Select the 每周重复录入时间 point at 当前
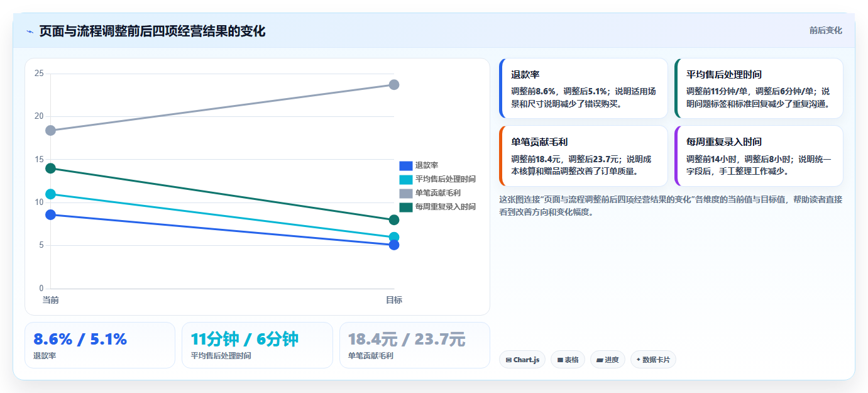 [50, 169]
